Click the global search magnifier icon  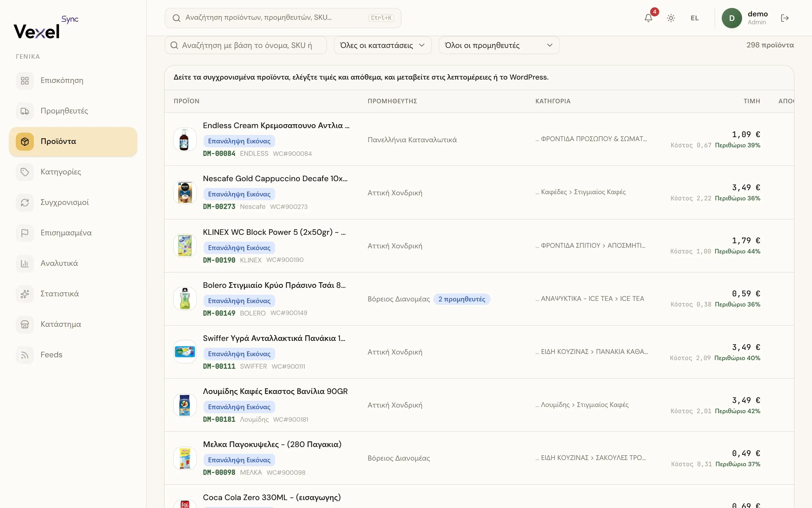[x=176, y=18]
